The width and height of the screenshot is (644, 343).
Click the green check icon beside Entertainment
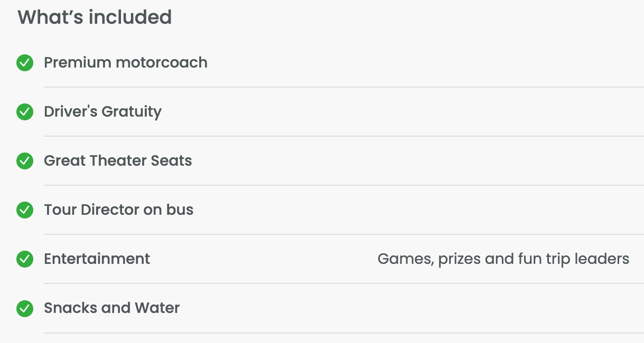coord(25,259)
